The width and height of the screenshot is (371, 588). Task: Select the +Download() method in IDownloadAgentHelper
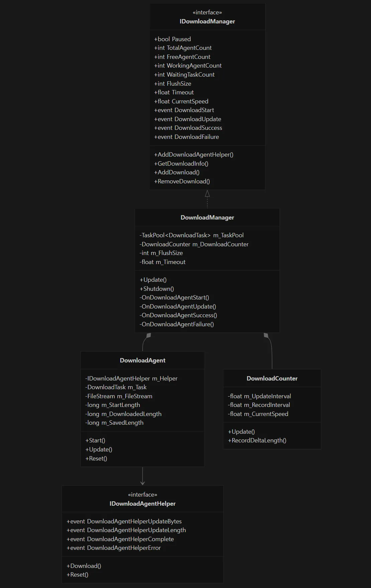(84, 566)
